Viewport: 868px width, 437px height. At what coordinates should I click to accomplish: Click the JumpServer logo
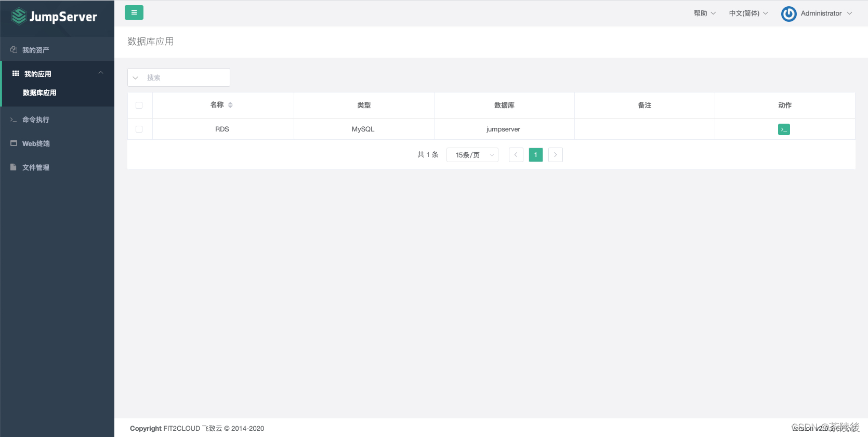pos(54,17)
